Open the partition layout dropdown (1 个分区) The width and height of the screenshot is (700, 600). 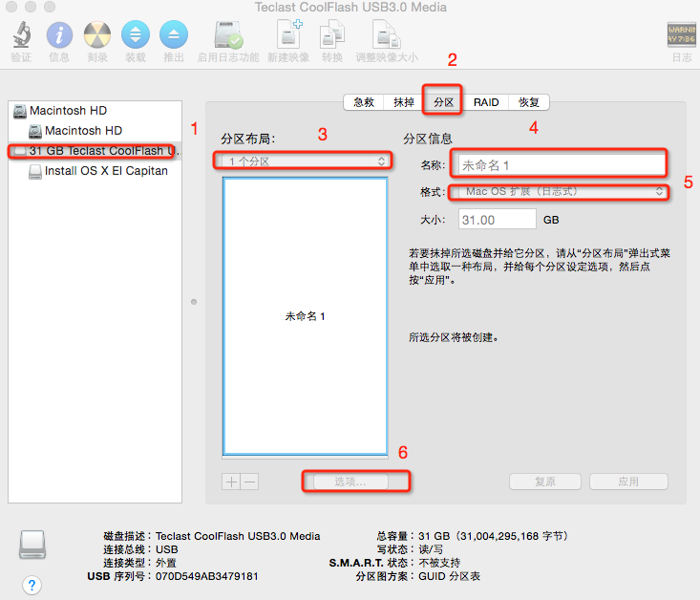click(304, 161)
